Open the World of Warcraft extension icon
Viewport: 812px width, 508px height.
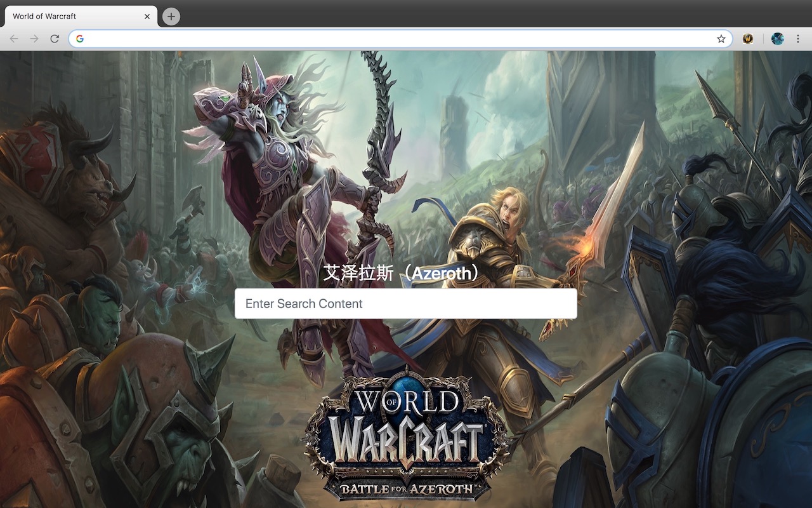pos(749,39)
